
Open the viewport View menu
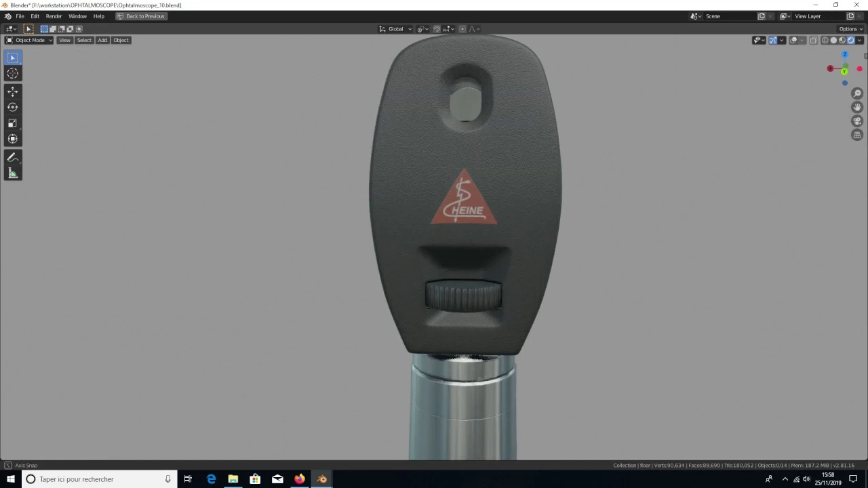pyautogui.click(x=64, y=40)
